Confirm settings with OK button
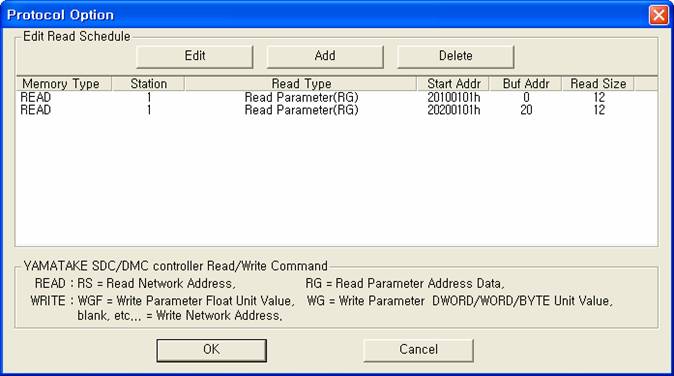 pyautogui.click(x=211, y=350)
